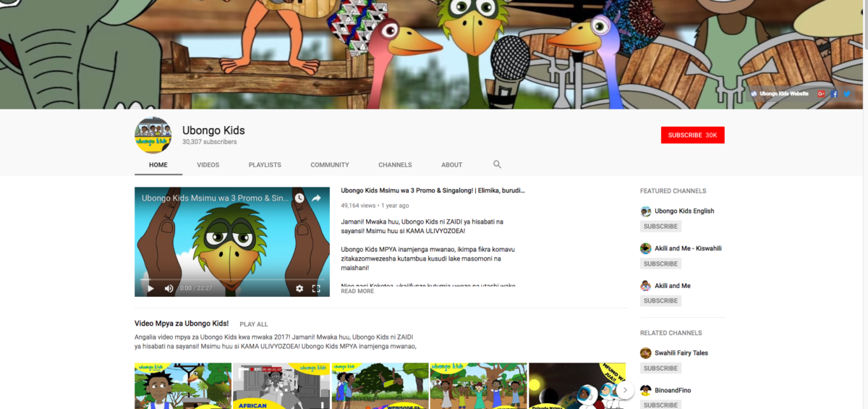Mute the video with the speaker icon
This screenshot has width=868, height=409.
coord(169,288)
